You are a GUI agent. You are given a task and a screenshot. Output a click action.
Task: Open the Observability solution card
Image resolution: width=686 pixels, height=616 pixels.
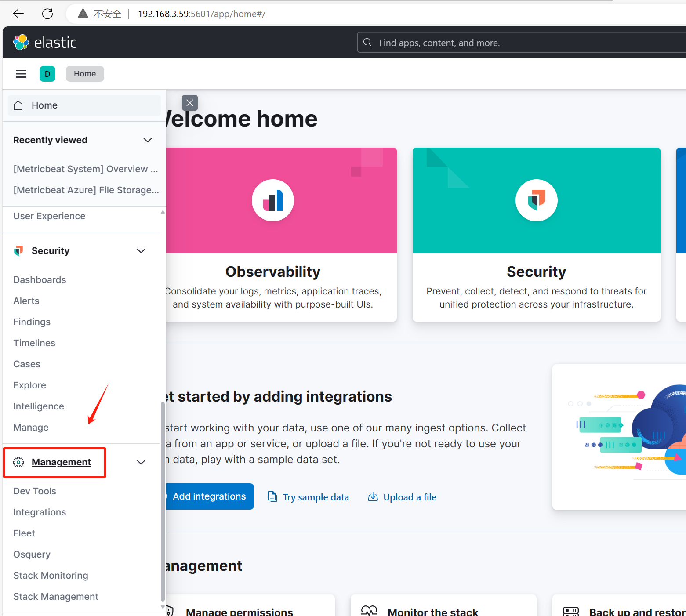(281, 235)
